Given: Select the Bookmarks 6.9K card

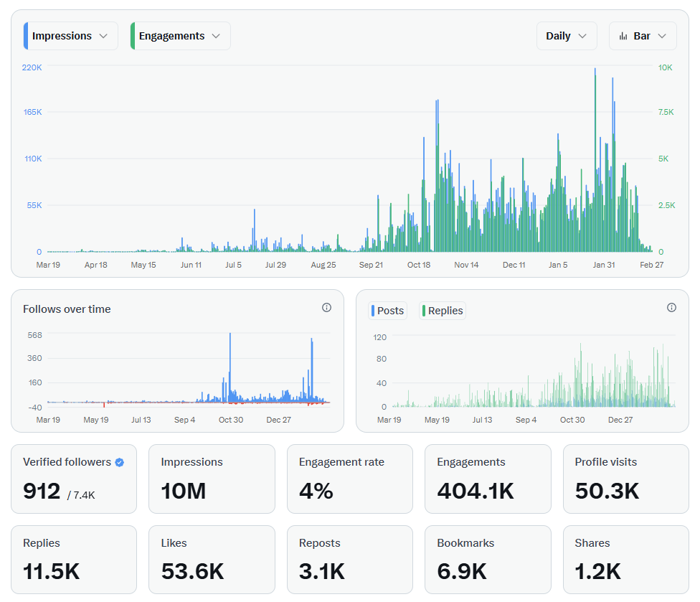Looking at the screenshot, I should point(488,560).
